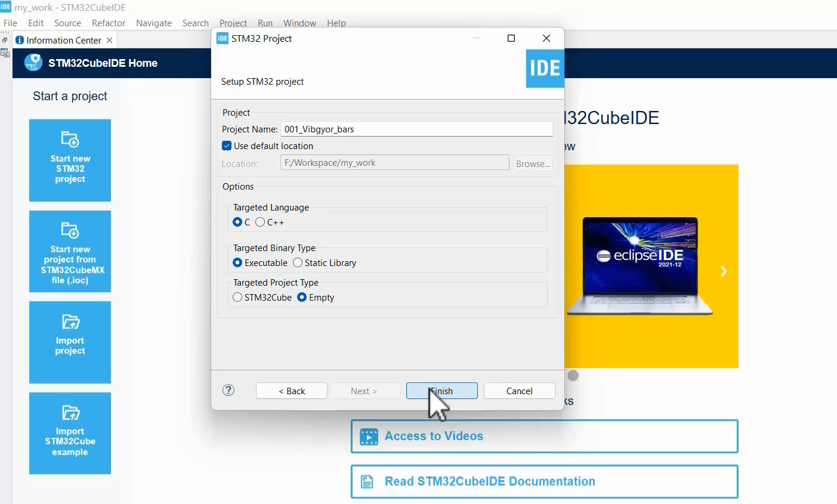Image resolution: width=837 pixels, height=504 pixels.
Task: Click the Import project tile
Action: click(70, 342)
